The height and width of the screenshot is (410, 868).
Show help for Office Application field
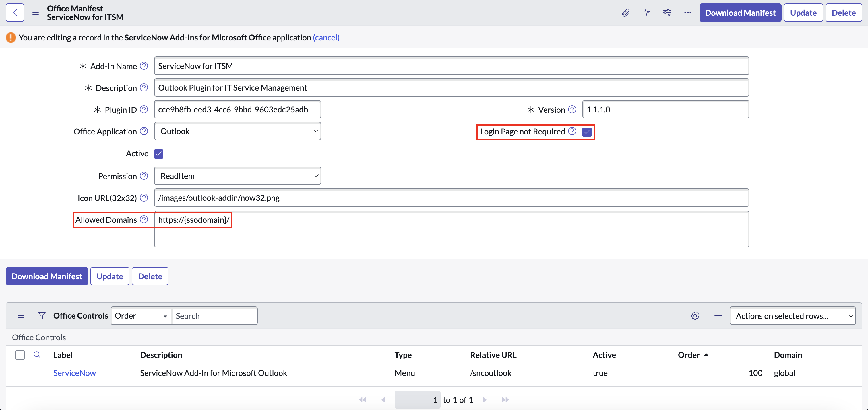pyautogui.click(x=144, y=131)
